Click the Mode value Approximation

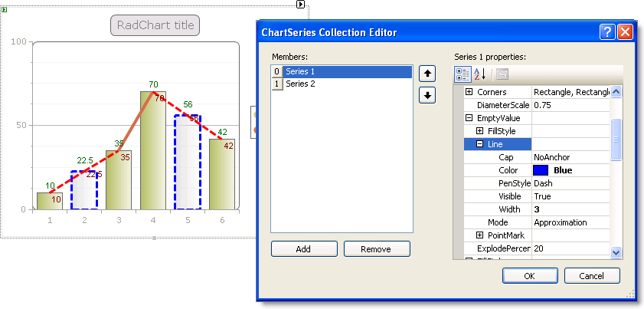click(570, 222)
